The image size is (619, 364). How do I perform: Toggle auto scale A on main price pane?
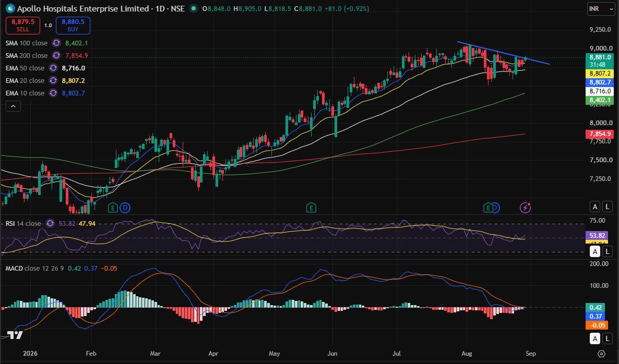[595, 207]
